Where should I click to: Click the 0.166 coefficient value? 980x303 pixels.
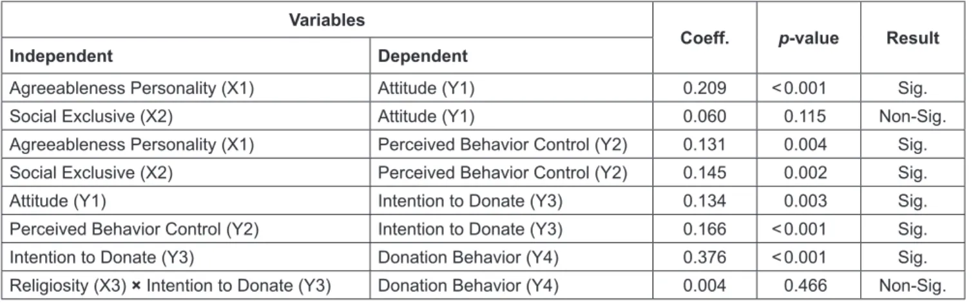click(704, 228)
